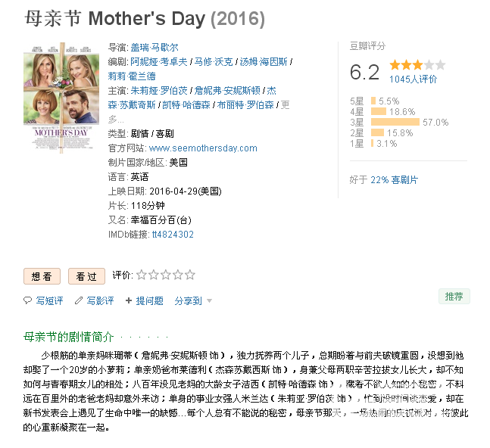
Task: Click the green 推荐 button
Action: 454,297
